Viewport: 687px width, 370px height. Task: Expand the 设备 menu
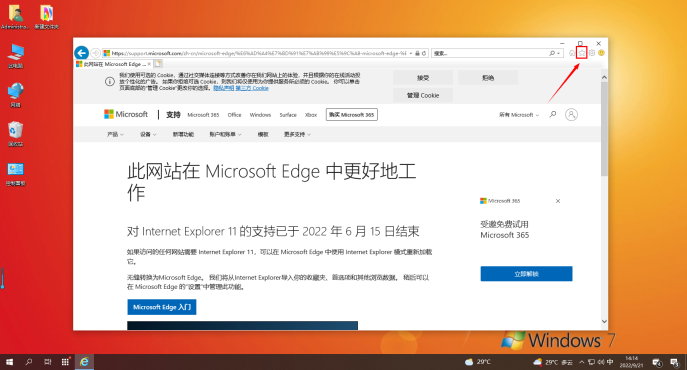pos(148,134)
